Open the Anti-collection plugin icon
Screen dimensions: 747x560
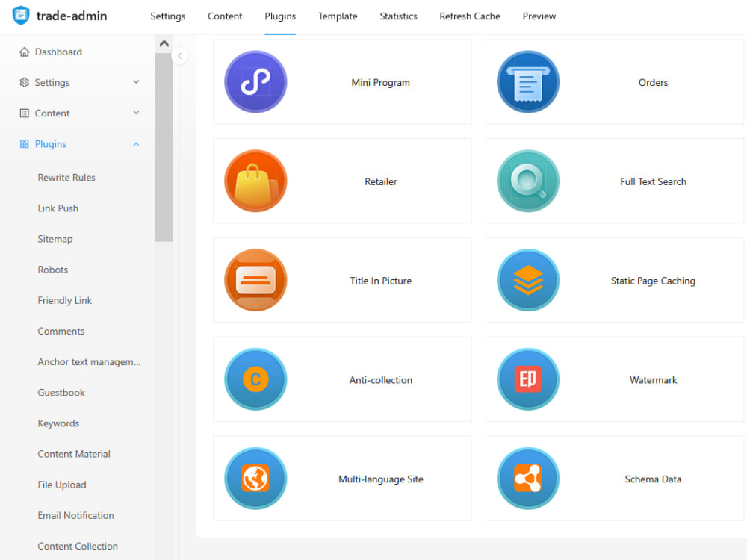pyautogui.click(x=255, y=379)
